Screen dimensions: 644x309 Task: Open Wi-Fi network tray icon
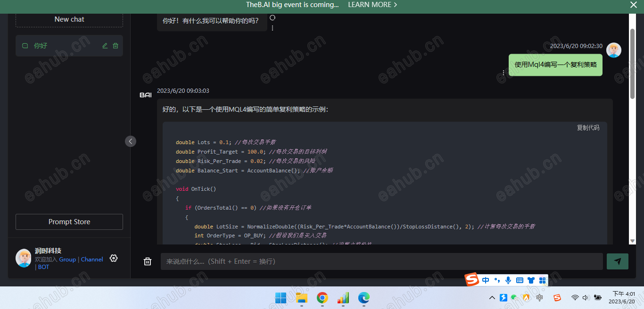click(x=575, y=298)
